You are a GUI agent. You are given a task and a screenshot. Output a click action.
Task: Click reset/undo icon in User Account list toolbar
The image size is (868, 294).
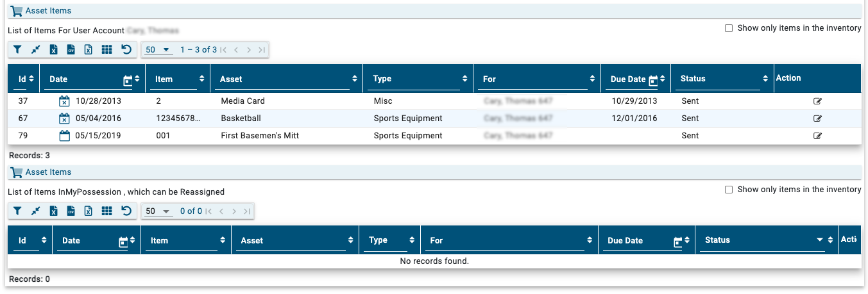126,50
